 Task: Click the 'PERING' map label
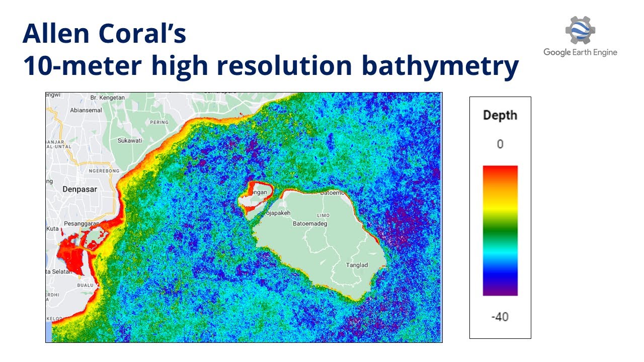(159, 122)
